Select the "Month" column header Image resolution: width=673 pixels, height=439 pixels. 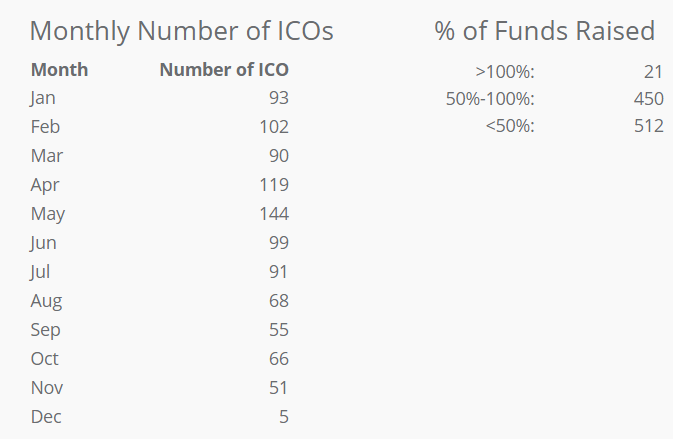(59, 70)
